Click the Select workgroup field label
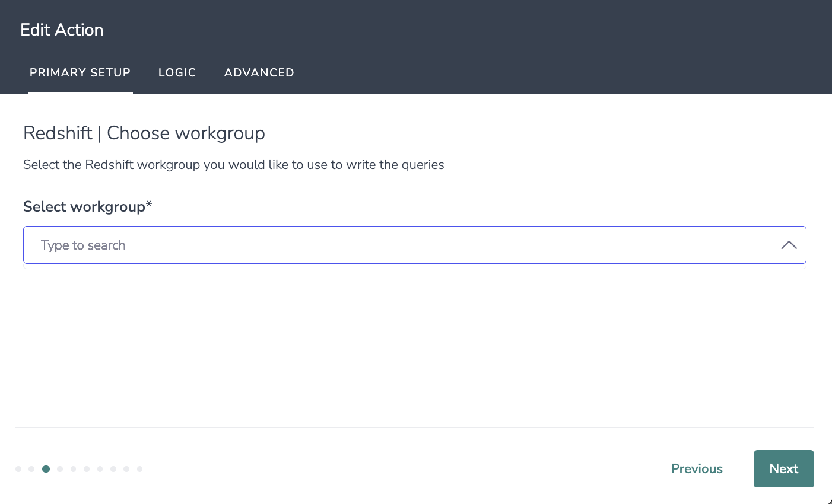 (88, 207)
